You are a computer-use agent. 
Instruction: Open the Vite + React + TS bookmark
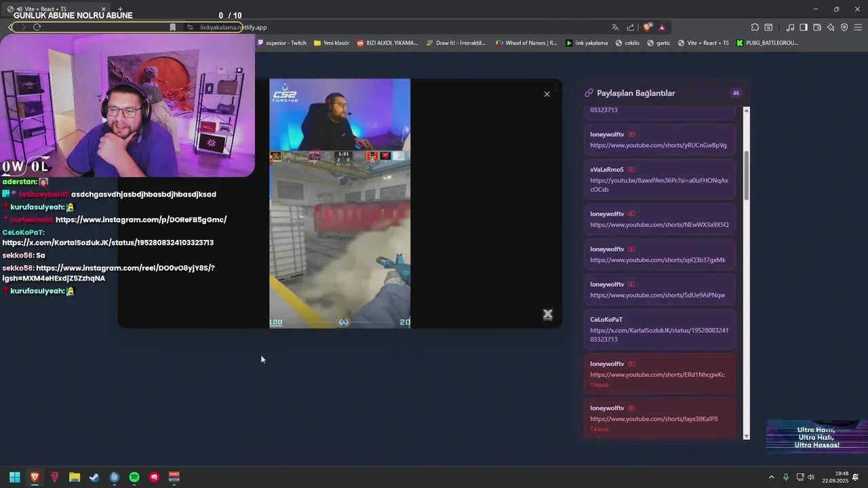tap(703, 43)
